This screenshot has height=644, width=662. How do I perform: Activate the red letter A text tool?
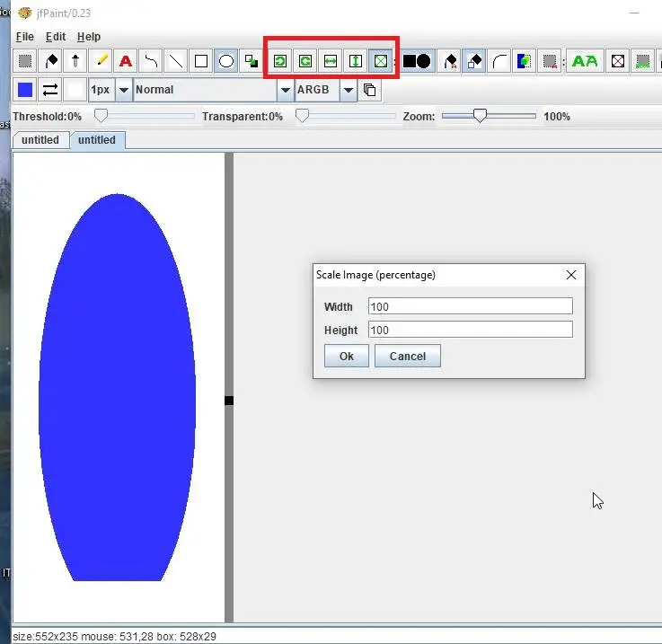click(x=126, y=61)
